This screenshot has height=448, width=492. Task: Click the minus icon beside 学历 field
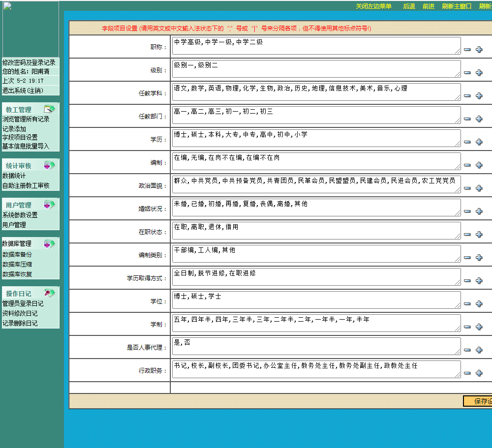(x=467, y=142)
